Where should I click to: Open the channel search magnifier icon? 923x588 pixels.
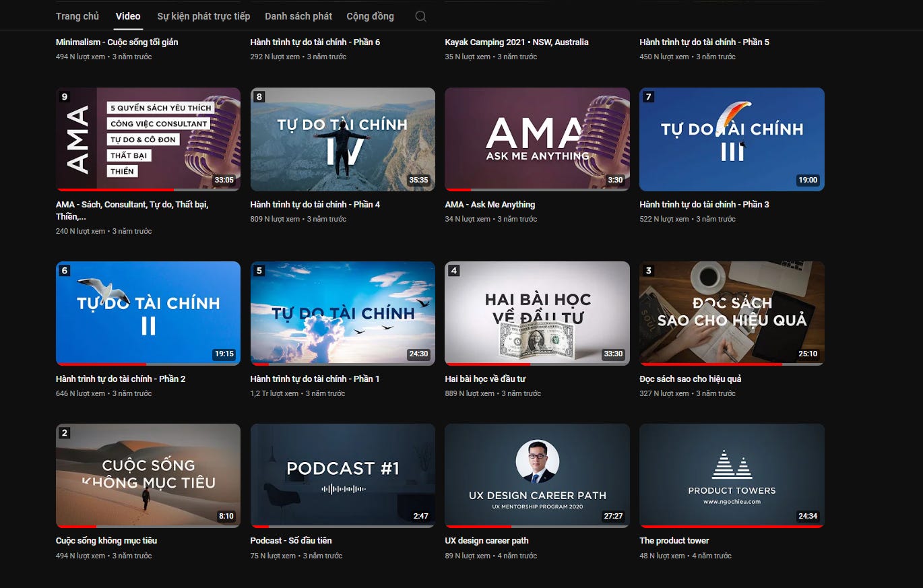(x=420, y=16)
